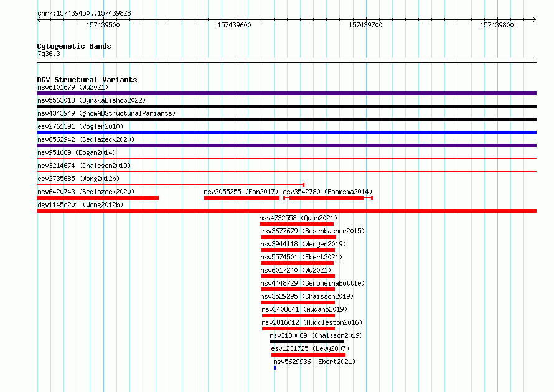Click the esv1231725 (Levy2007) variant label
This screenshot has height=392, width=554.
tap(310, 348)
